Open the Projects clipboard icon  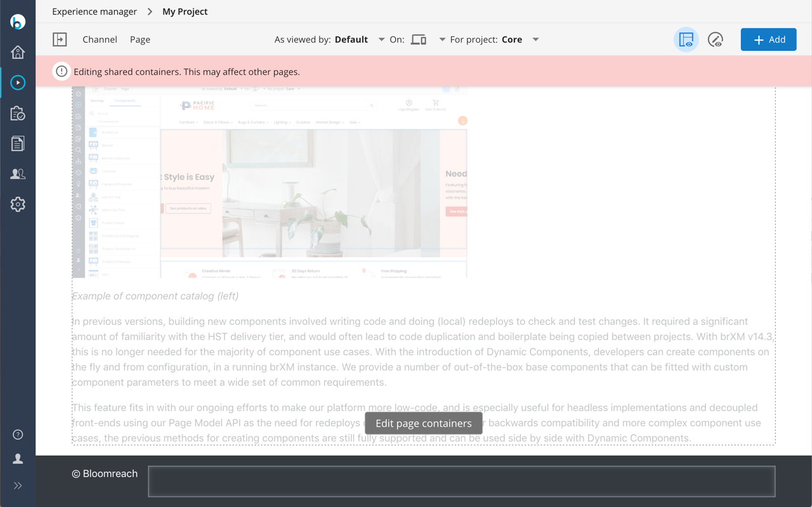click(18, 113)
